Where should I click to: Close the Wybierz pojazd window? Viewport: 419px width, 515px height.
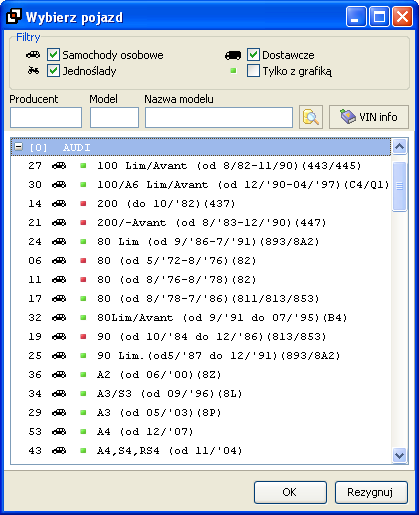[x=402, y=16]
